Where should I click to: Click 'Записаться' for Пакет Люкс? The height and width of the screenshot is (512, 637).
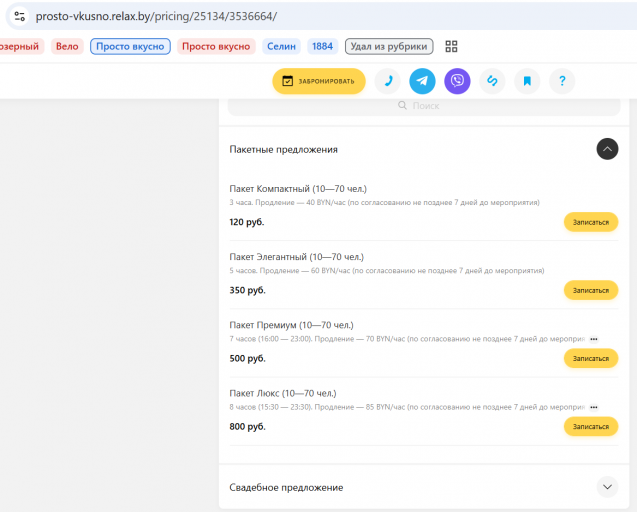591,427
